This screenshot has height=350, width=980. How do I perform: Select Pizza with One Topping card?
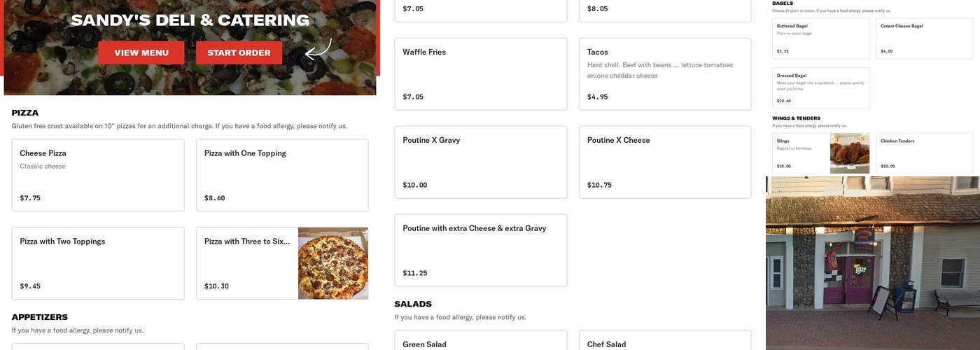[x=282, y=175]
